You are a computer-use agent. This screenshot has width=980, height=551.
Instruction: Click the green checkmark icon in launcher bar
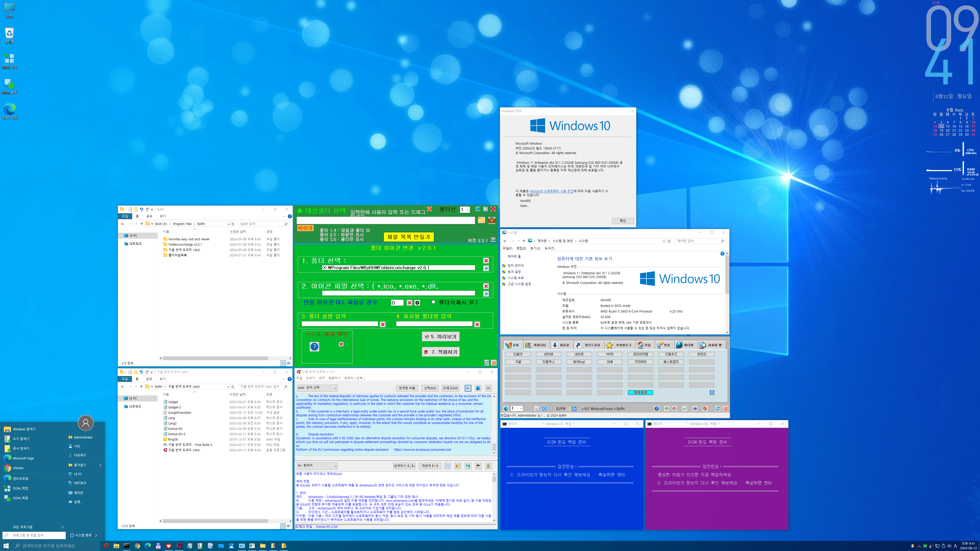click(x=684, y=409)
